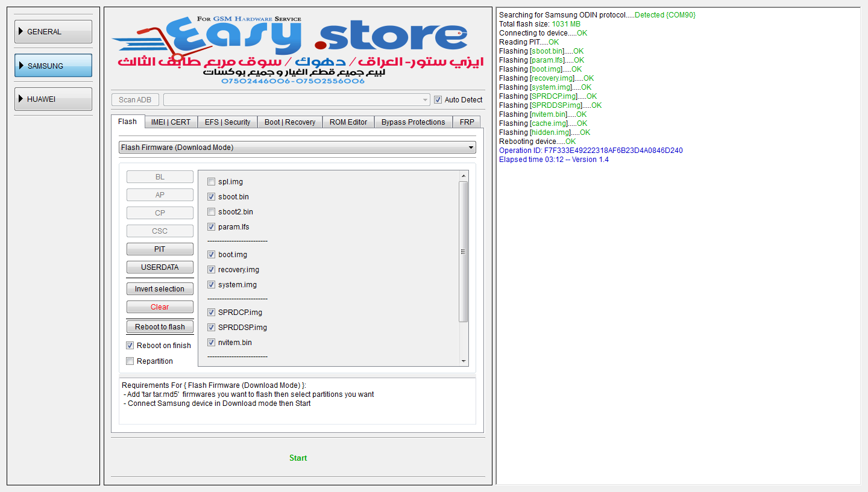Viewport: 868px width, 492px height.
Task: Switch to the Flash tab
Action: (x=128, y=122)
